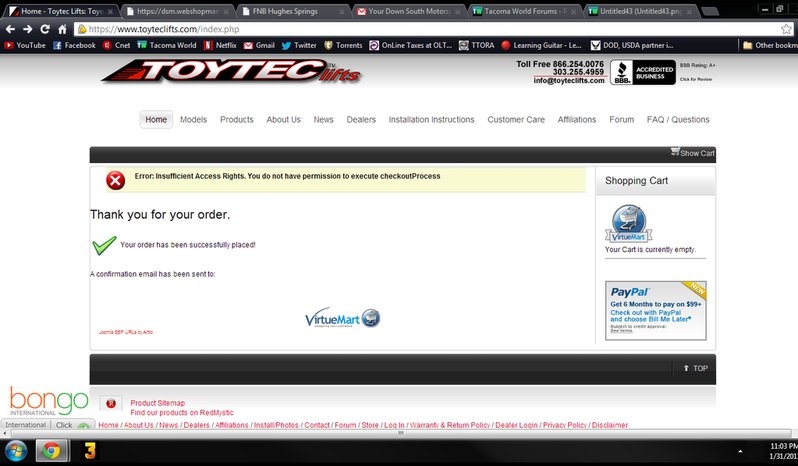Open the About Us page
The width and height of the screenshot is (798, 466).
click(x=283, y=120)
